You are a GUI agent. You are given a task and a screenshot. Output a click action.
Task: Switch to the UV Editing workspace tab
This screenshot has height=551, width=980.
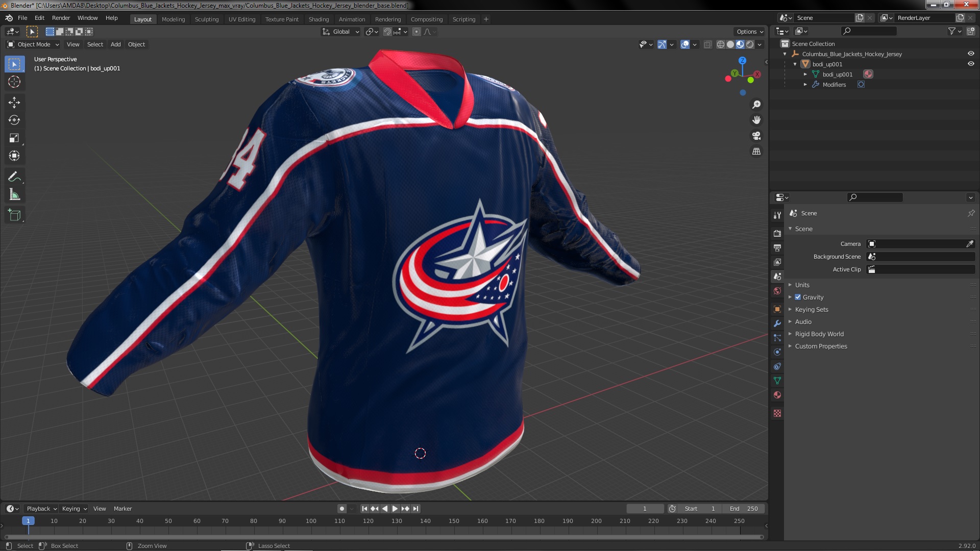point(241,19)
